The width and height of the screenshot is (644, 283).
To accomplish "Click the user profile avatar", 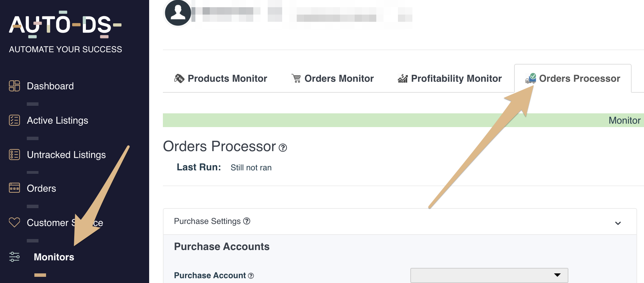I will [x=178, y=13].
